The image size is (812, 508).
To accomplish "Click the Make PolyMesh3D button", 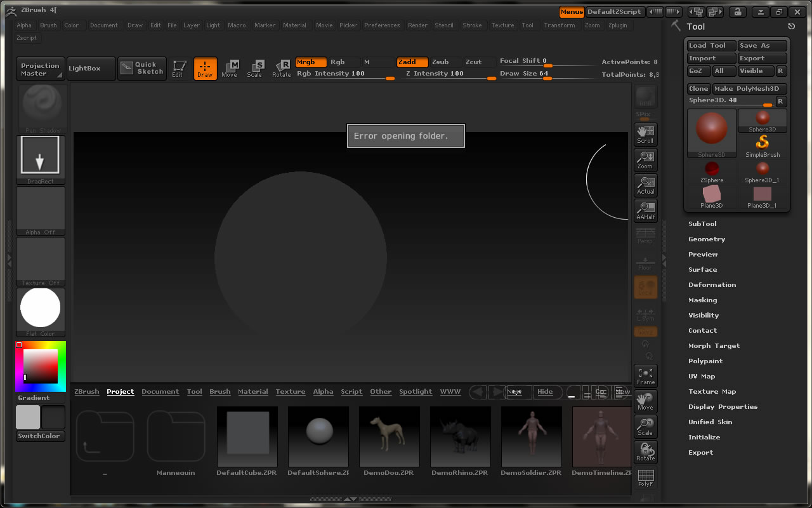I will pyautogui.click(x=749, y=89).
